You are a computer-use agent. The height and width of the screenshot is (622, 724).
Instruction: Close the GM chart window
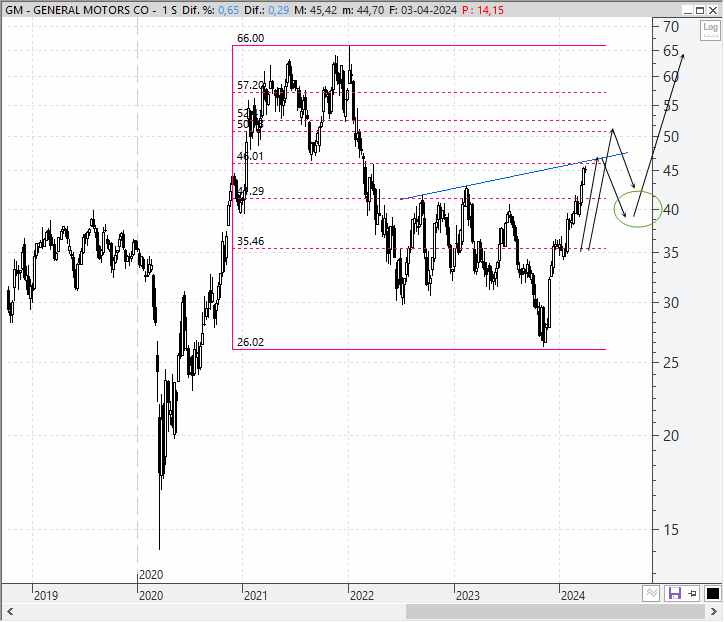coord(713,10)
